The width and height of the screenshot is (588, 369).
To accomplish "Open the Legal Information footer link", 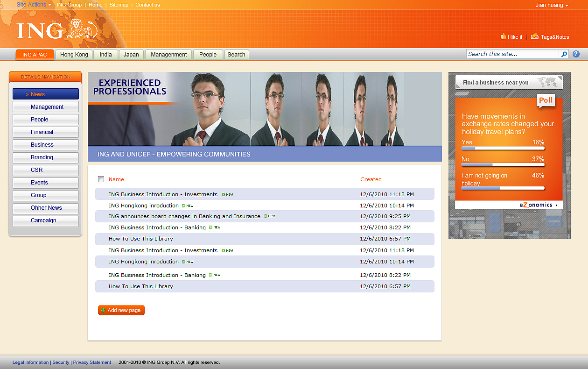I will 30,362.
